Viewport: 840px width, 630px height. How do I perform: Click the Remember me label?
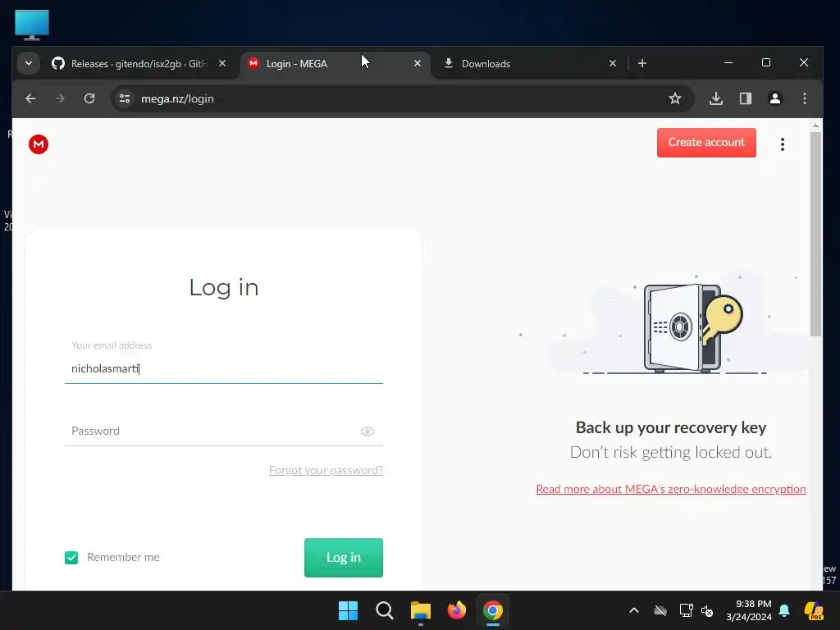click(x=123, y=558)
